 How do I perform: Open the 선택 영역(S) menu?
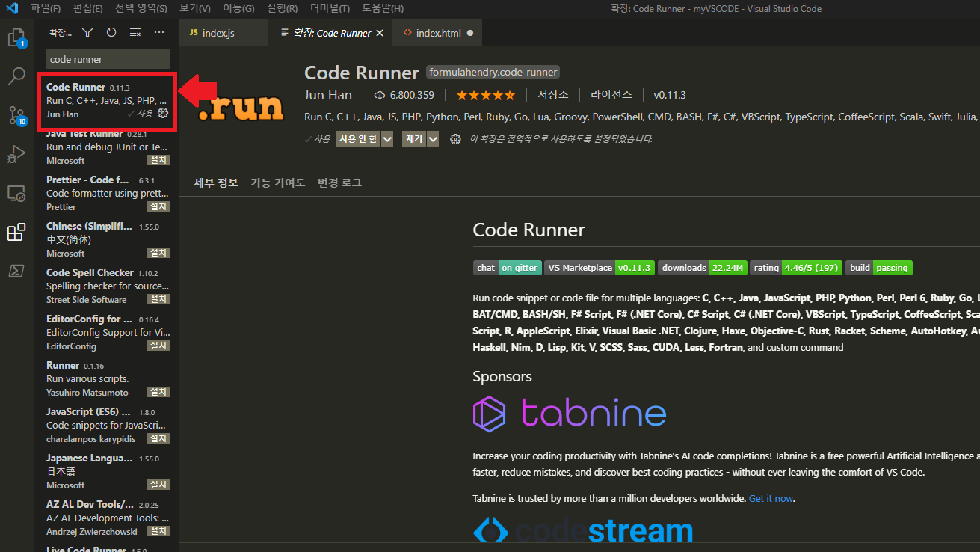[x=141, y=9]
